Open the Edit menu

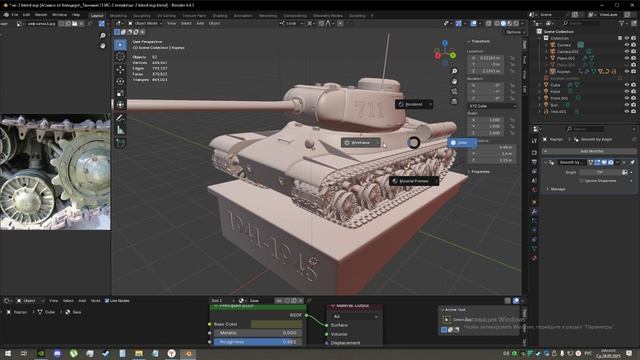click(26, 15)
